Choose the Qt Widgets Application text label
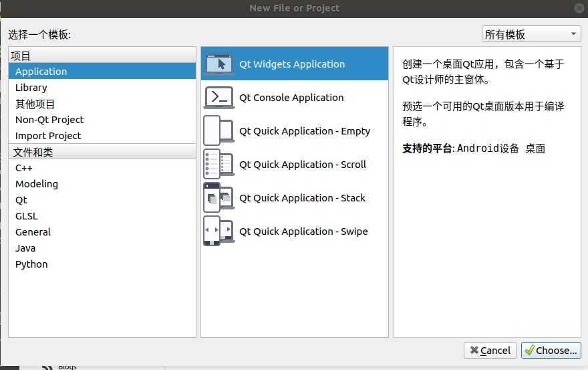The image size is (588, 370). pyautogui.click(x=292, y=64)
